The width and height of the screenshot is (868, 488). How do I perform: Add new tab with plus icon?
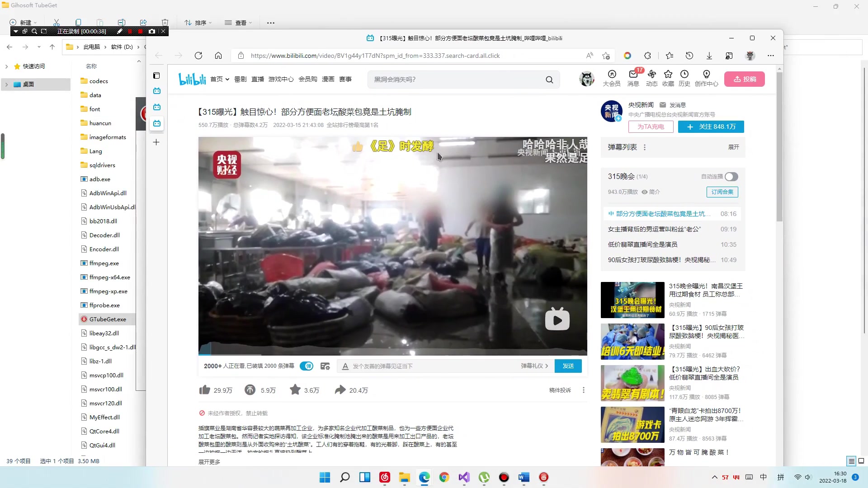point(156,142)
